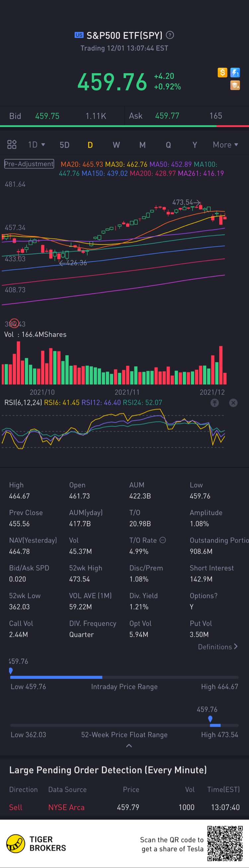Tap the MA20: 465.93 legend
The height and width of the screenshot is (868, 249).
pyautogui.click(x=82, y=164)
